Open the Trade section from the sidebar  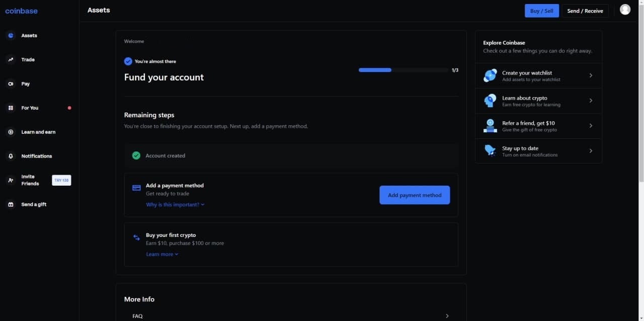click(x=10, y=59)
